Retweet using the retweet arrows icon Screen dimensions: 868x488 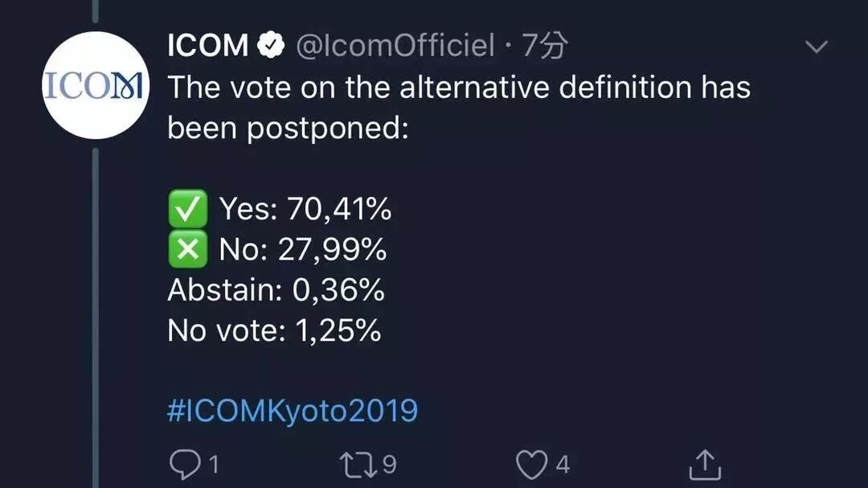pyautogui.click(x=359, y=464)
